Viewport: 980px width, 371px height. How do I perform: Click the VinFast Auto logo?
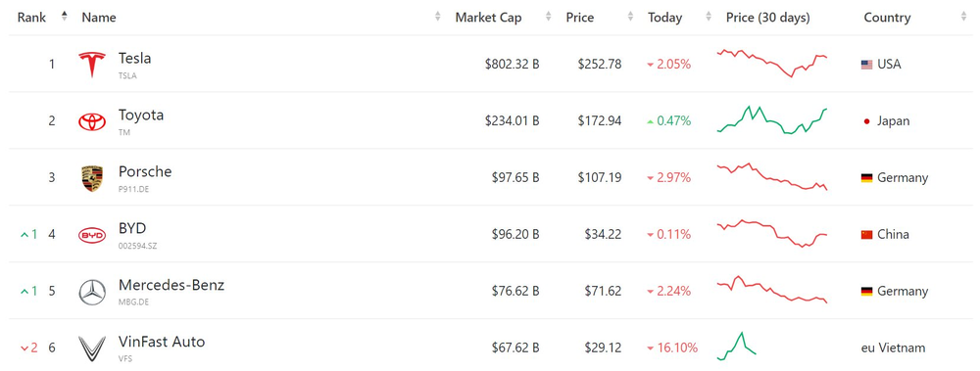(92, 348)
